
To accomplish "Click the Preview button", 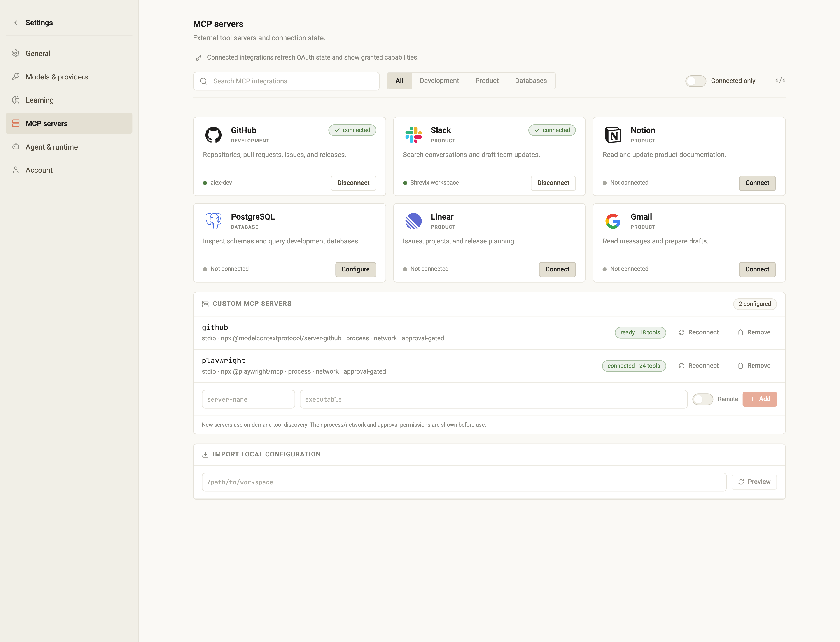I will click(754, 482).
